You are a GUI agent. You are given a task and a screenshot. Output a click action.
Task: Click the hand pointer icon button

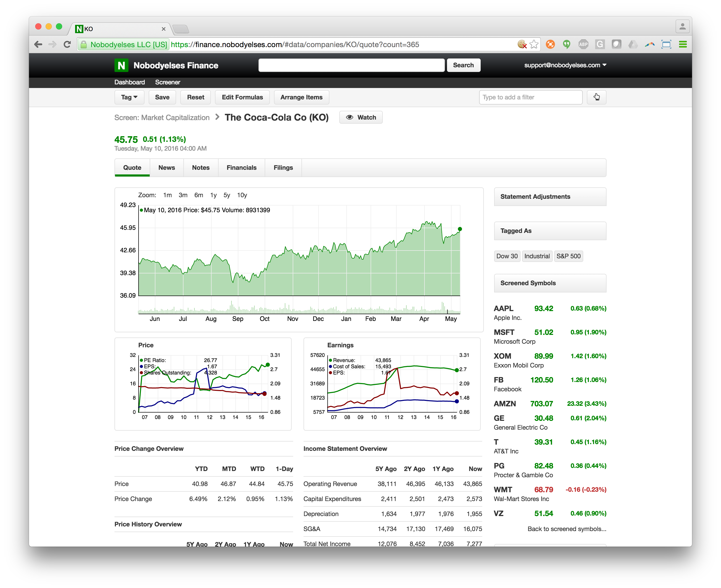596,97
